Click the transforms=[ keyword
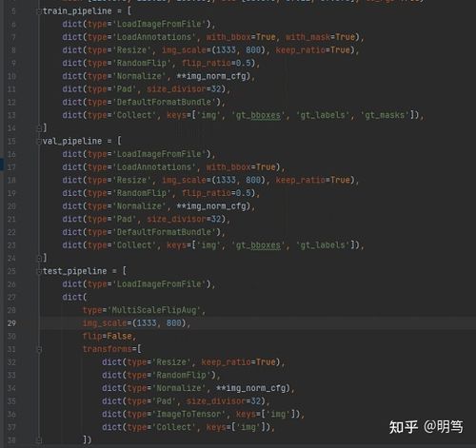 pyautogui.click(x=112, y=349)
